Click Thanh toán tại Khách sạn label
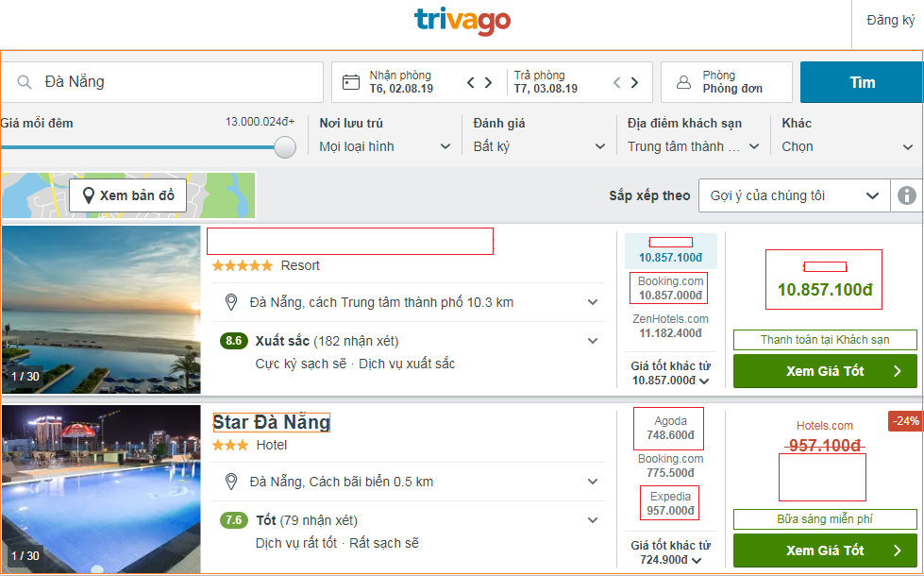Image resolution: width=924 pixels, height=576 pixels. point(824,340)
